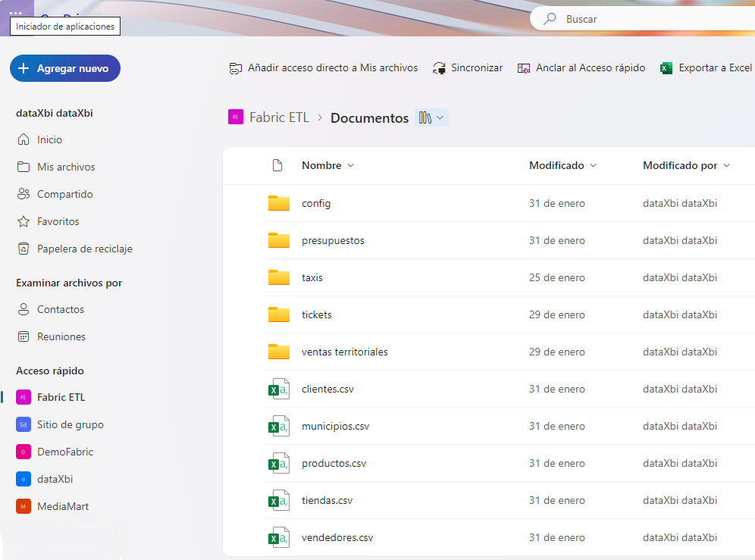This screenshot has width=755, height=560.
Task: Open the view switcher next to Documentos
Action: click(x=431, y=117)
